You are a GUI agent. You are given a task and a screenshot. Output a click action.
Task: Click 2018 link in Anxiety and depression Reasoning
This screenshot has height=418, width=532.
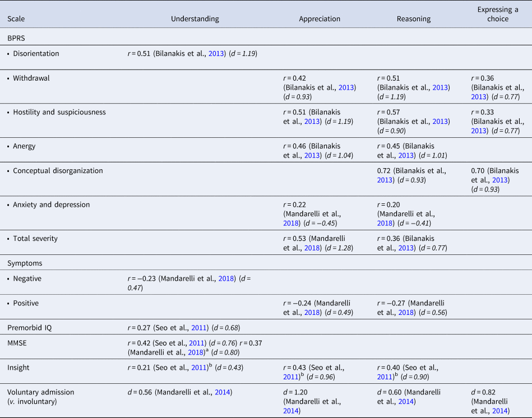point(386,222)
